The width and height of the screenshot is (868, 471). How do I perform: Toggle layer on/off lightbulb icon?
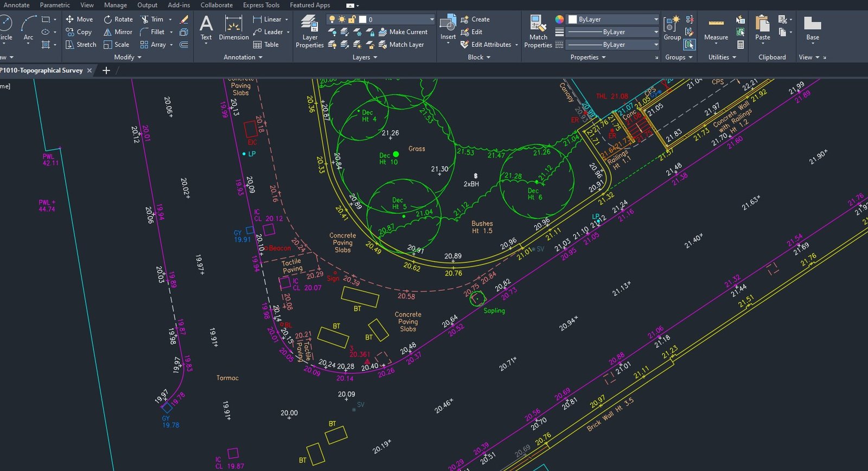pos(332,20)
